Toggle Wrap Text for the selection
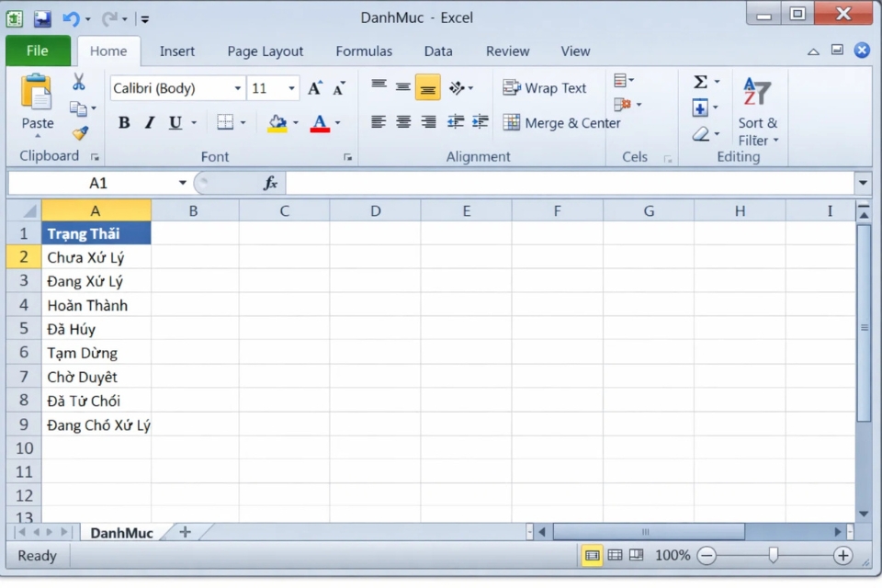The height and width of the screenshot is (588, 882). [546, 87]
